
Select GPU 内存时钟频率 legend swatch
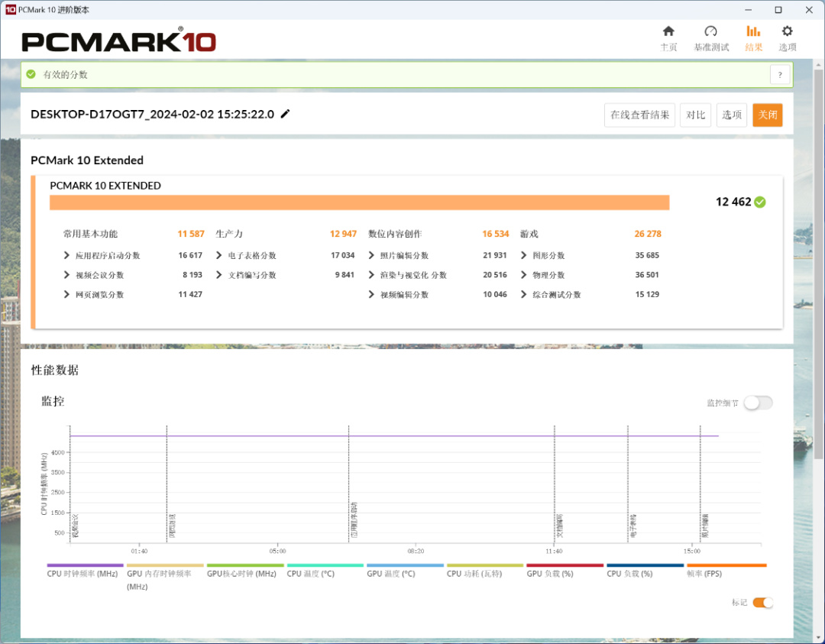click(x=165, y=565)
